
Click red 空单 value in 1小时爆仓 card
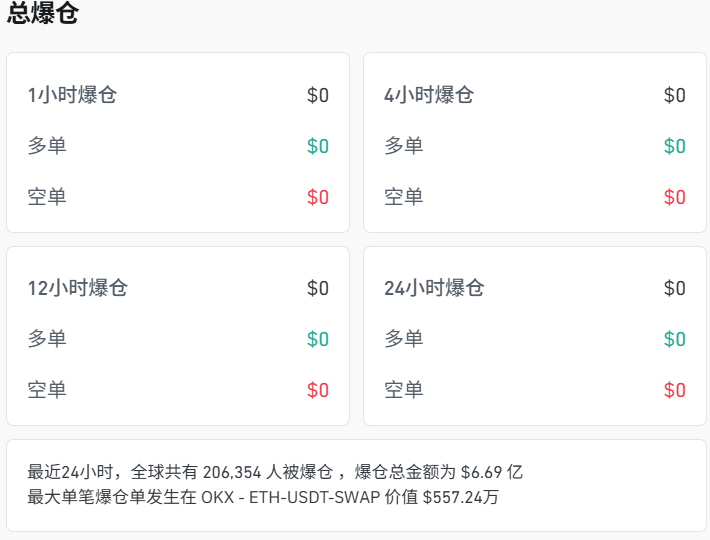coord(318,197)
